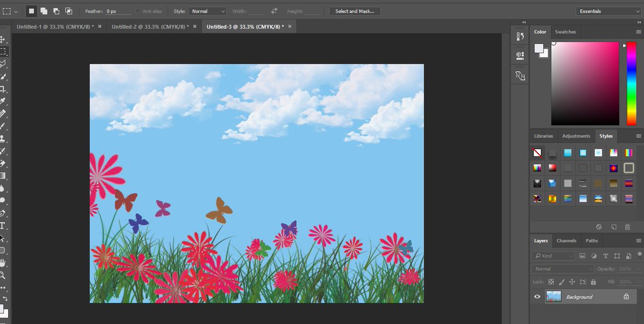This screenshot has height=324, width=644.
Task: Toggle Lock transparent pixels
Action: coord(551,282)
